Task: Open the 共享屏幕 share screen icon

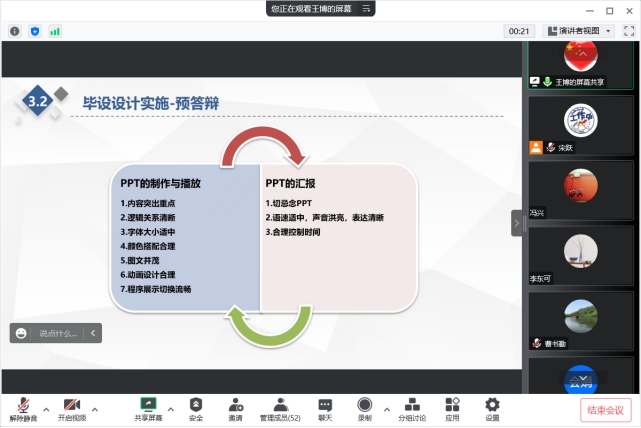Action: click(148, 405)
